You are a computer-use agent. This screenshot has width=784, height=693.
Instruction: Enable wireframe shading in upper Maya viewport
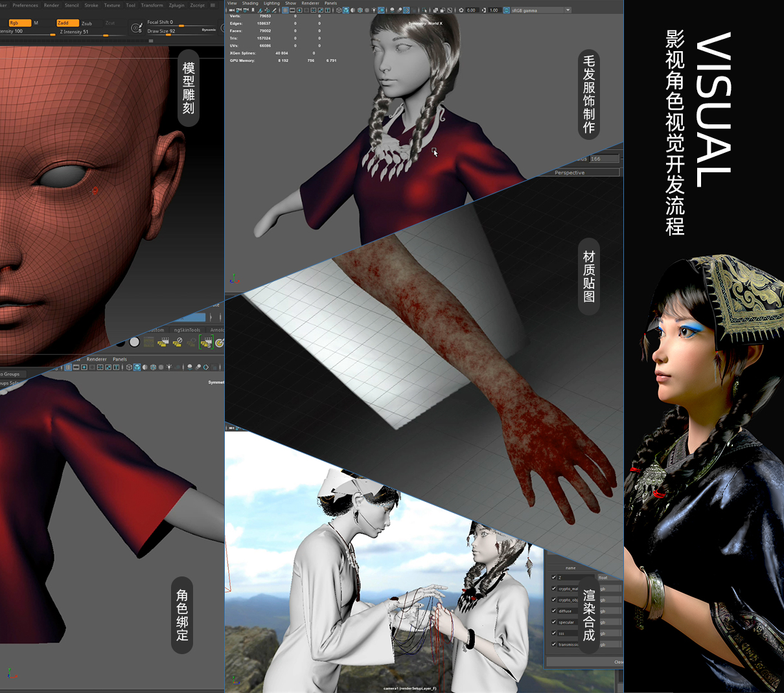[339, 10]
